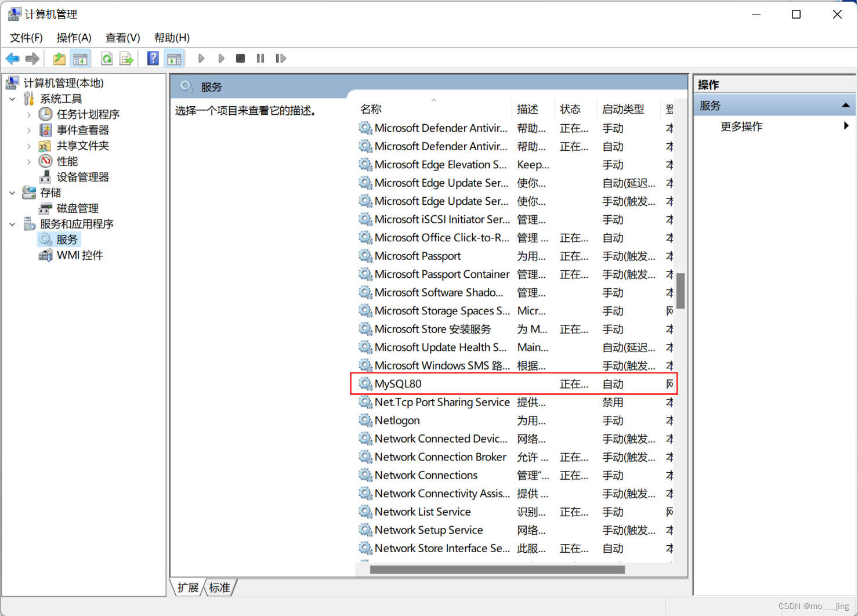
Task: Select the MySQL80 service row
Action: click(x=514, y=383)
